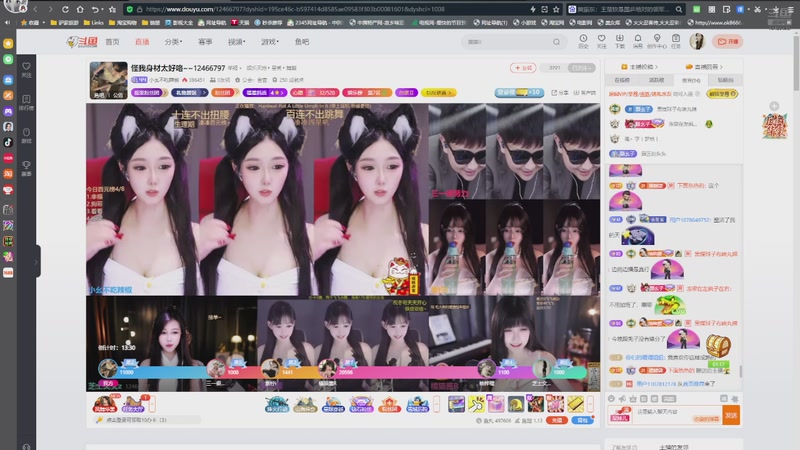Screen dimensions: 800x450
Task: Click blue 背包 backpack button
Action: (582, 420)
